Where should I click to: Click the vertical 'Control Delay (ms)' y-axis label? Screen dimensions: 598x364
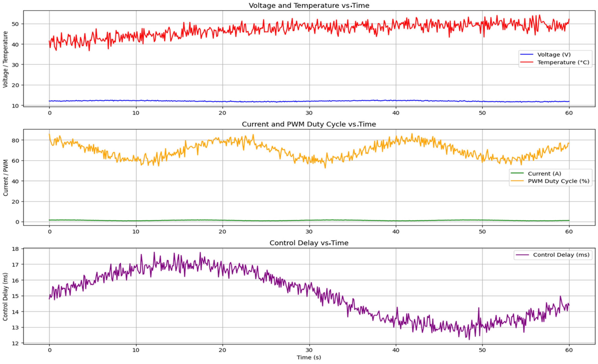[5, 297]
